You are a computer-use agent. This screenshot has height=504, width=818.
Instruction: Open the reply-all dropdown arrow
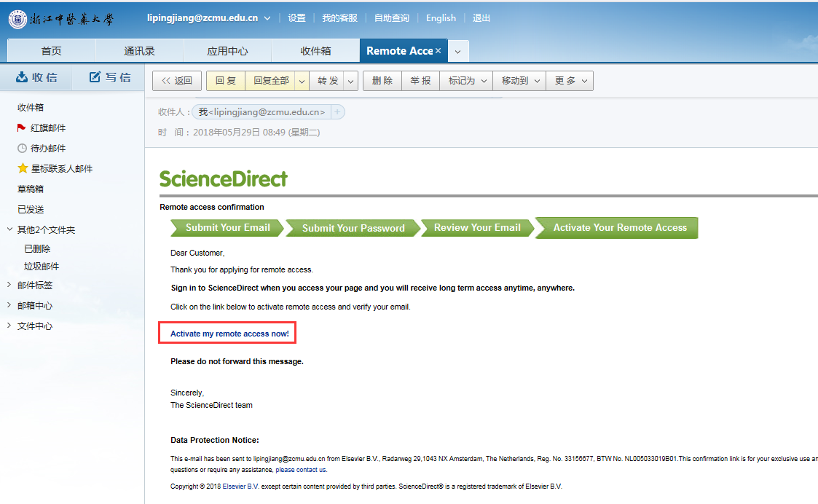click(302, 81)
